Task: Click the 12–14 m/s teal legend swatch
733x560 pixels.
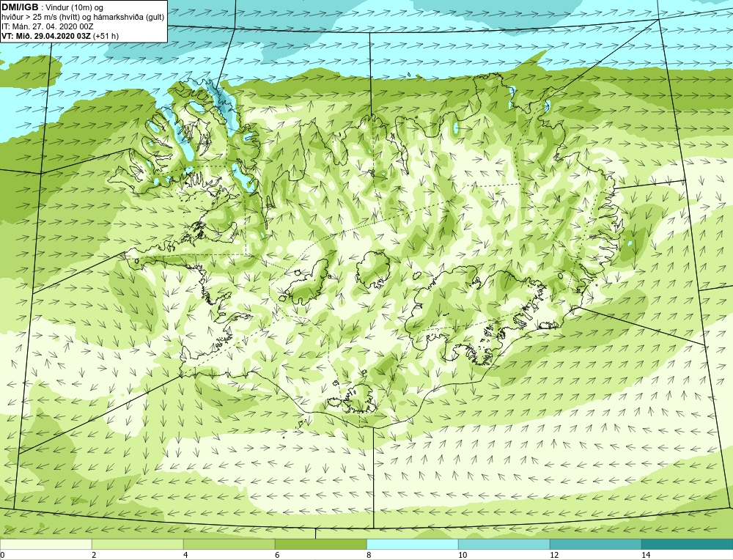Action: (x=595, y=544)
